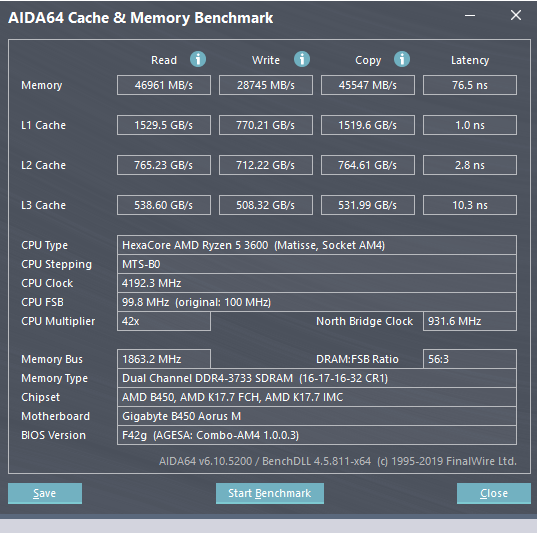The width and height of the screenshot is (537, 533).
Task: Select Memory copy value 45547 MB/s
Action: (368, 85)
